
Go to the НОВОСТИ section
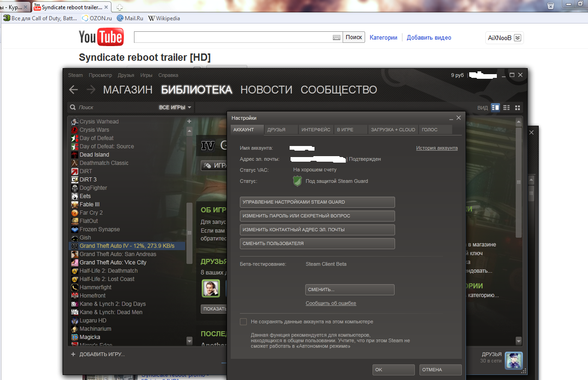(266, 90)
